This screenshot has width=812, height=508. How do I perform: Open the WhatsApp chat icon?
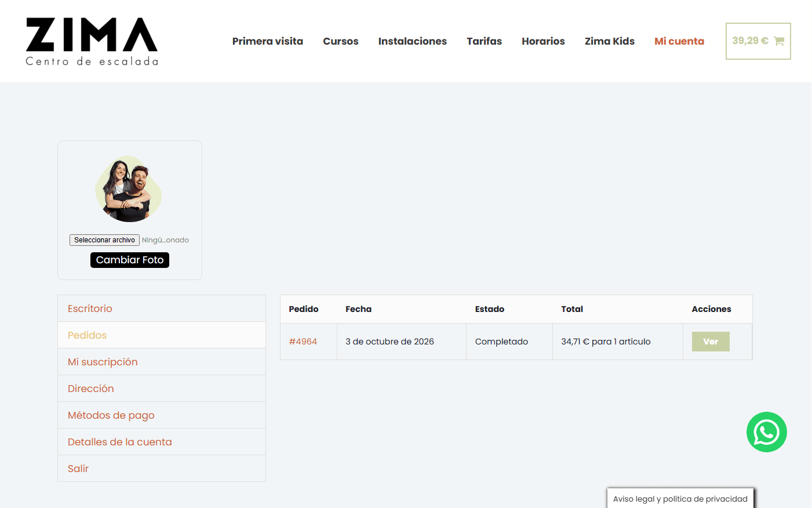tap(766, 432)
